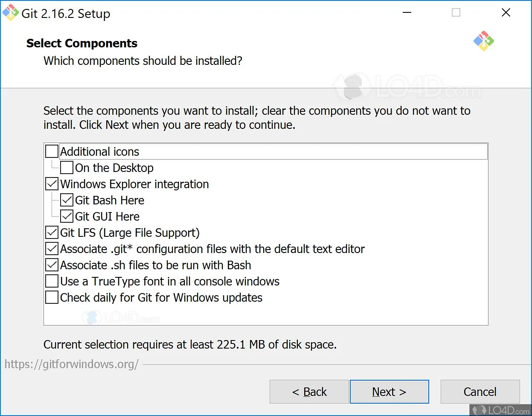Enable the Additional icons checkbox
Image resolution: width=532 pixels, height=416 pixels.
pyautogui.click(x=52, y=151)
